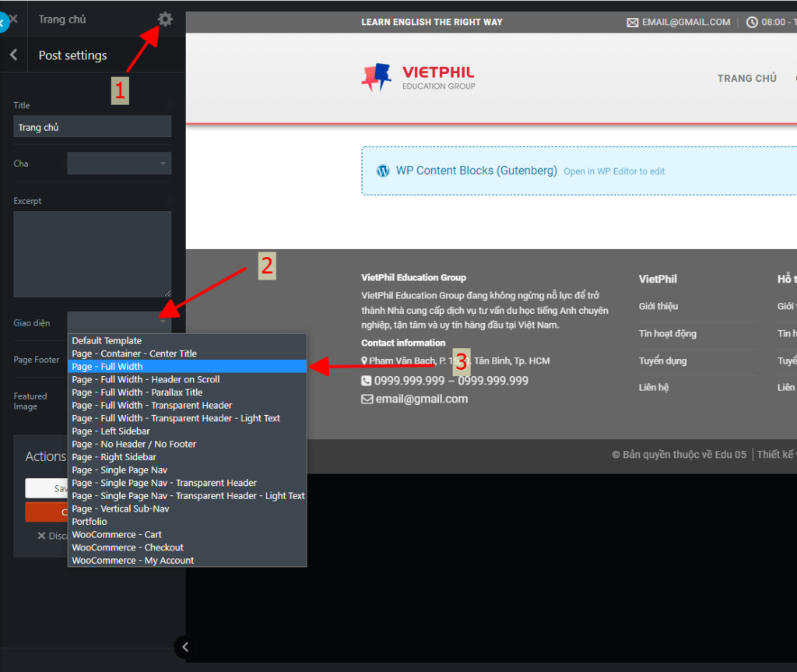Open Post settings via the gear icon

164,19
